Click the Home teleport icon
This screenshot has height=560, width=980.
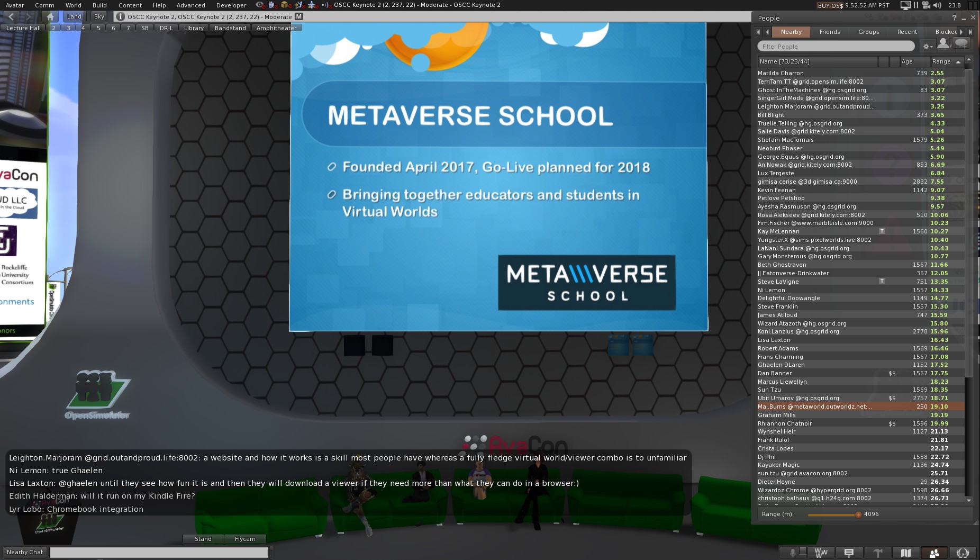pos(50,17)
